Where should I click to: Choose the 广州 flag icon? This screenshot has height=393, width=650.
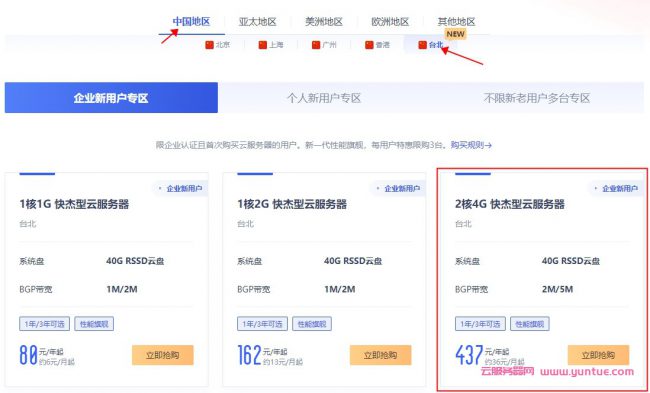click(316, 45)
